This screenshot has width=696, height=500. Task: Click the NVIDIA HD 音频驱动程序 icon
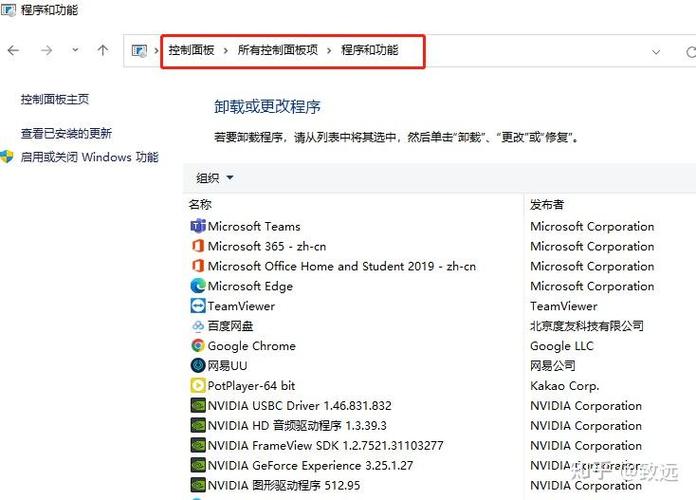(x=198, y=425)
